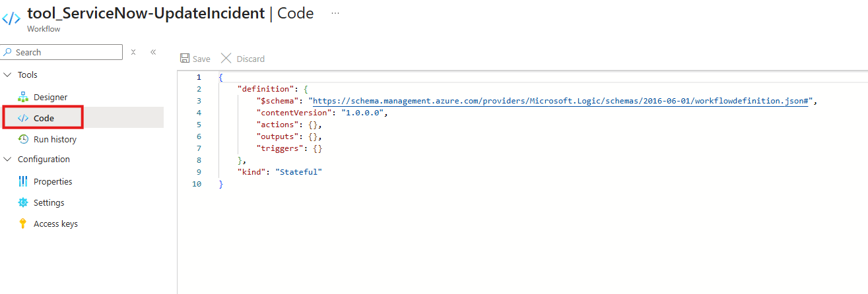Open Access keys page
The height and width of the screenshot is (294, 868).
(x=55, y=224)
